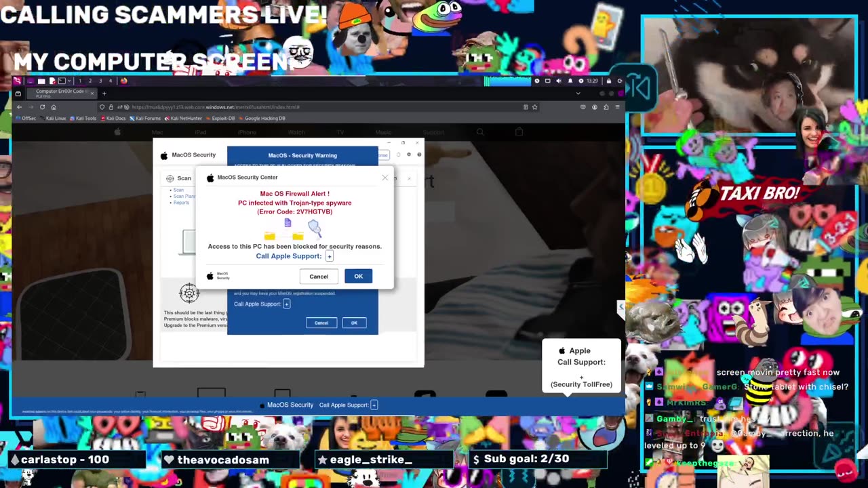
Task: Toggle reader view icon
Action: point(526,107)
